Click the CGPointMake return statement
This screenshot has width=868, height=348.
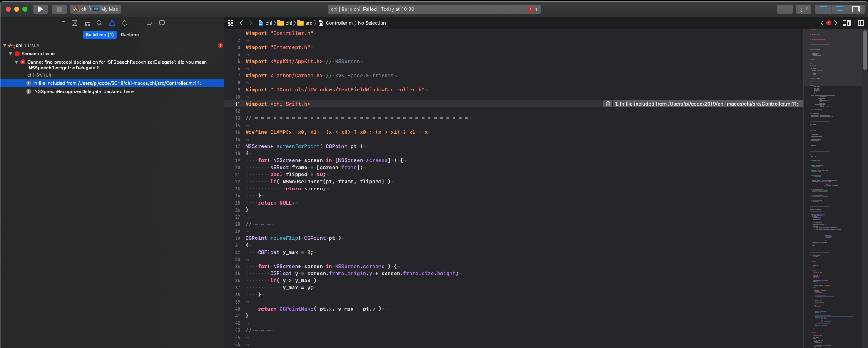tap(321, 309)
